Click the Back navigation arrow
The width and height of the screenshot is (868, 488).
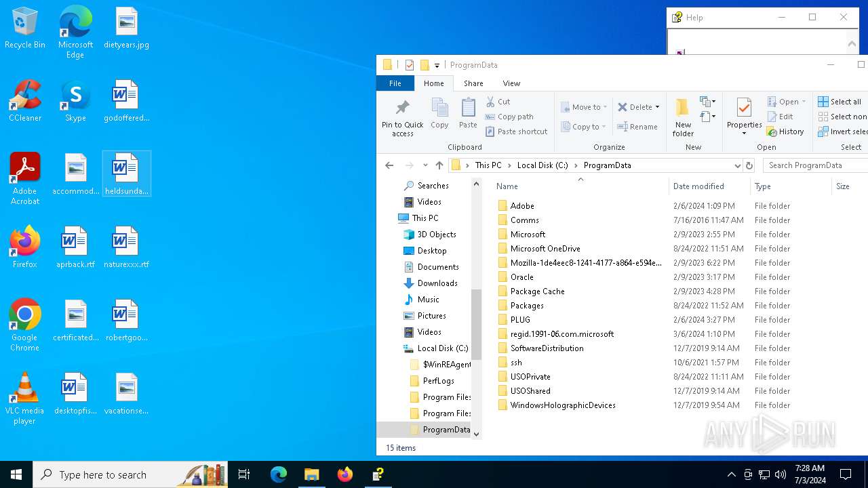pyautogui.click(x=389, y=165)
